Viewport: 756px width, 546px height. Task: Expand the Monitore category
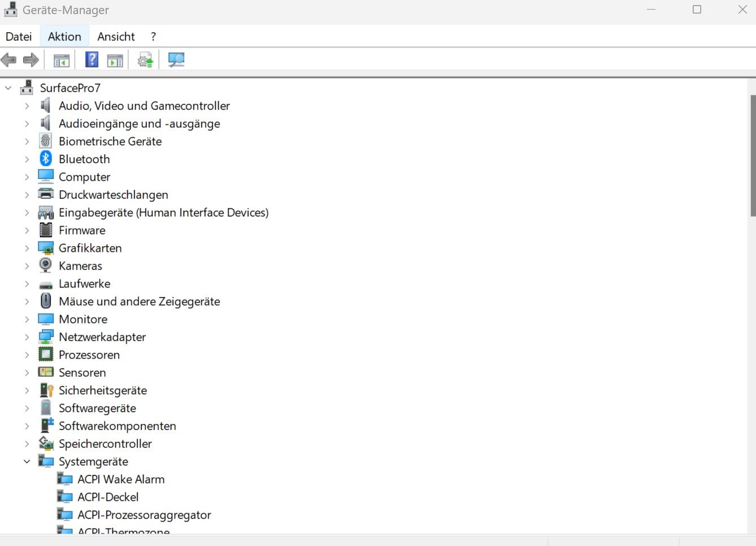[27, 319]
